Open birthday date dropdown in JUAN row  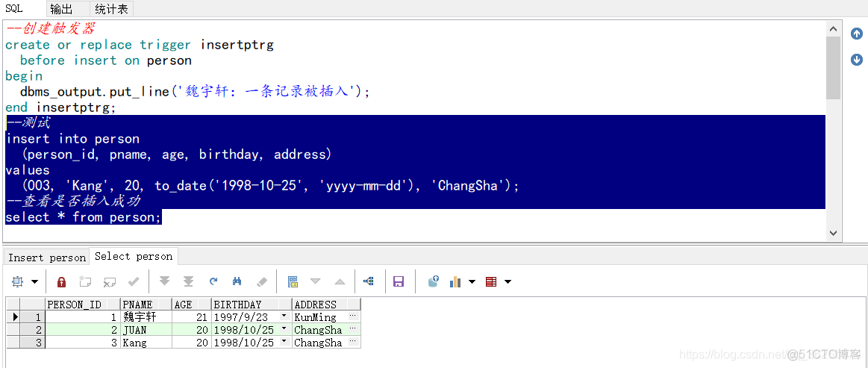tap(284, 329)
